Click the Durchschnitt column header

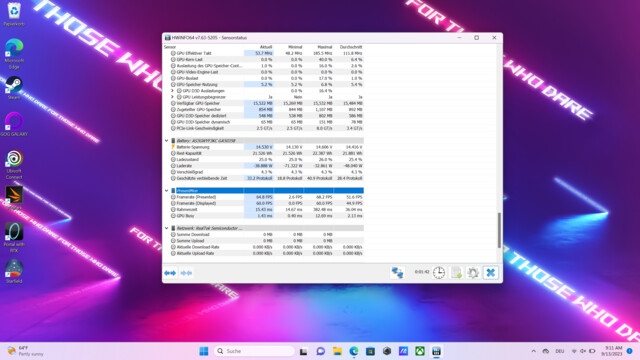pyautogui.click(x=351, y=47)
